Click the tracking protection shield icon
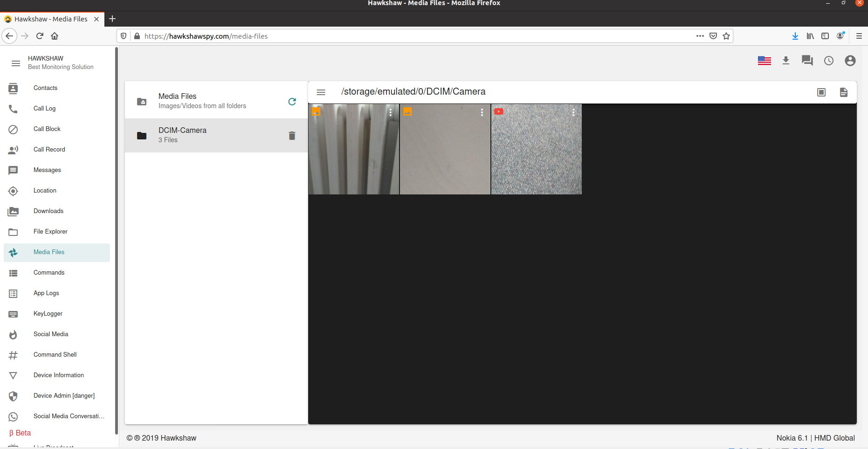The image size is (868, 449). (124, 36)
